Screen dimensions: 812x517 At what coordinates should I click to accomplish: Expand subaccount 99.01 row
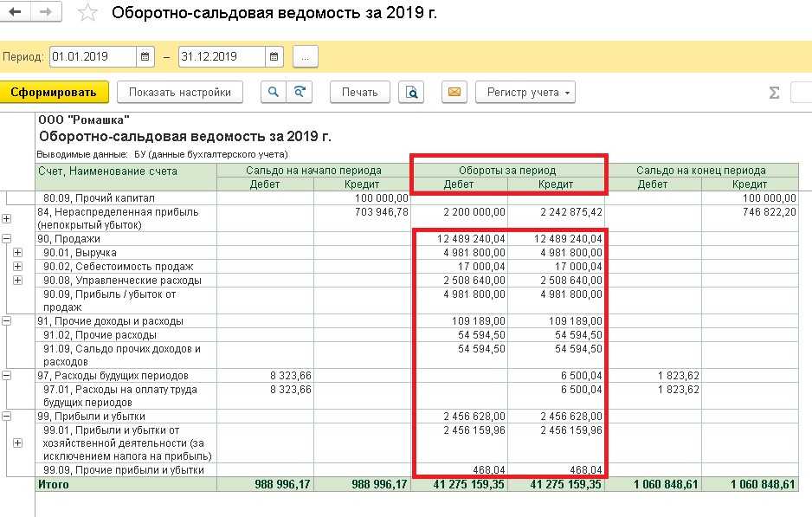[x=17, y=443]
